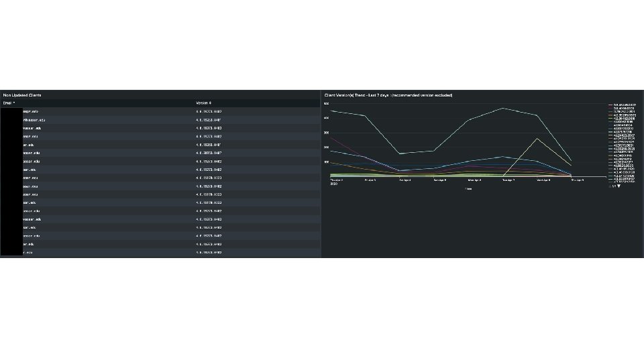This screenshot has height=362, width=644.
Task: Select the bottom visible legend entry
Action: coord(622,180)
